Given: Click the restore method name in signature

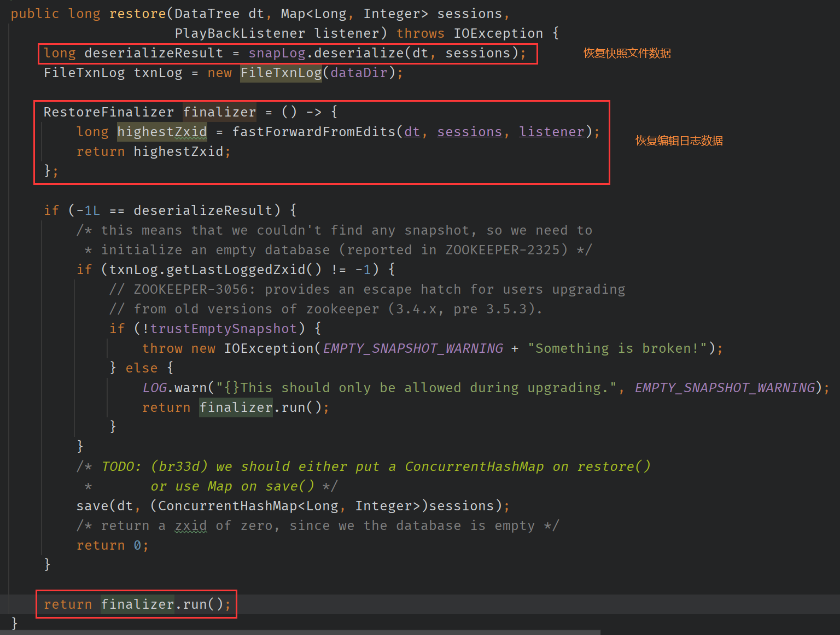Looking at the screenshot, I should pyautogui.click(x=137, y=14).
